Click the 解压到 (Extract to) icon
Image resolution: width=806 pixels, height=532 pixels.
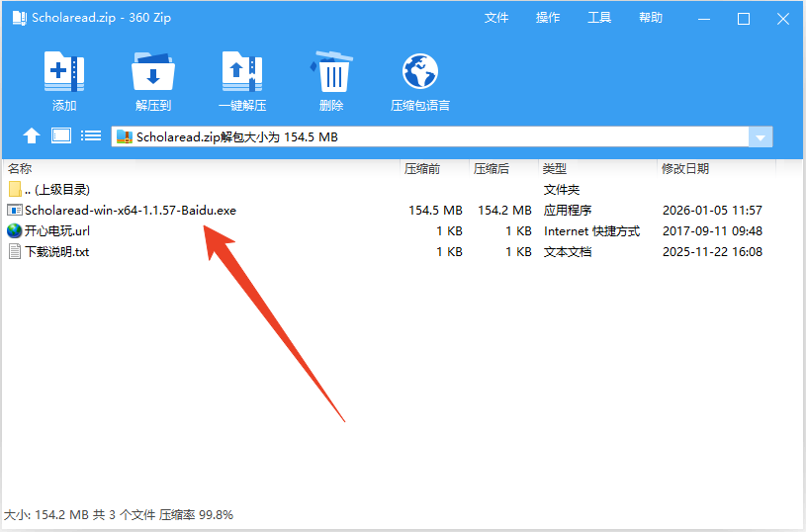click(x=153, y=72)
